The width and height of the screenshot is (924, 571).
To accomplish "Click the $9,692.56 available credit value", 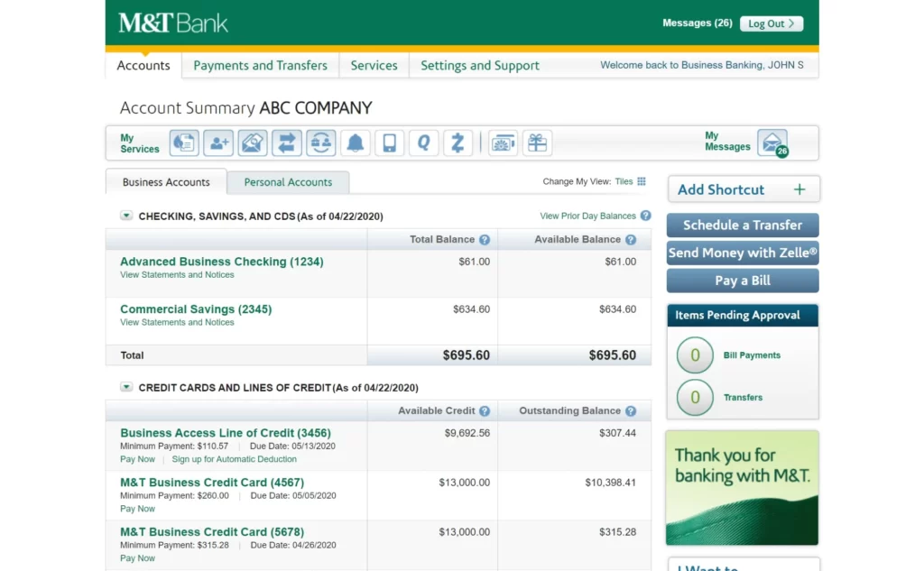I will point(467,433).
